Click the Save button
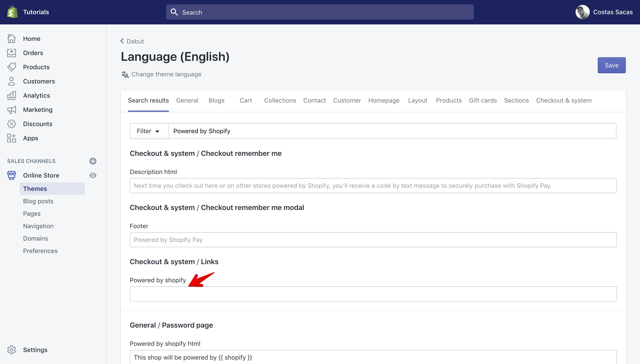Screen dimensions: 640x364 point(612,65)
